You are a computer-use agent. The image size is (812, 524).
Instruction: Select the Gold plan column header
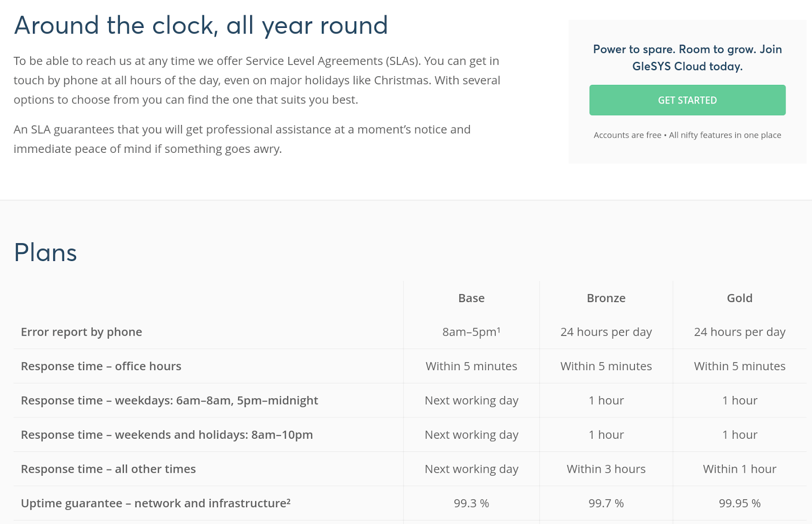739,298
